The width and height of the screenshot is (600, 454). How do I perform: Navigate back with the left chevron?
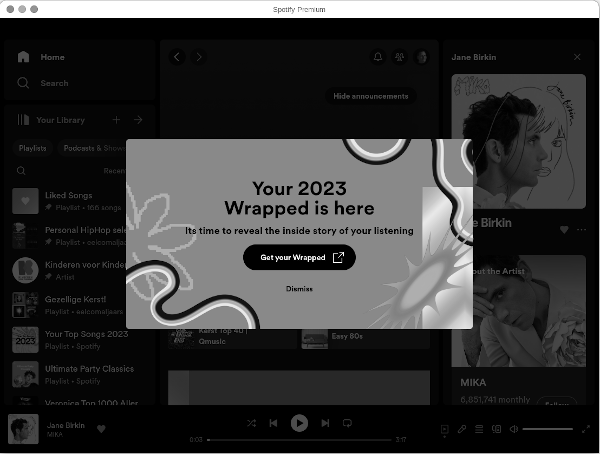177,57
